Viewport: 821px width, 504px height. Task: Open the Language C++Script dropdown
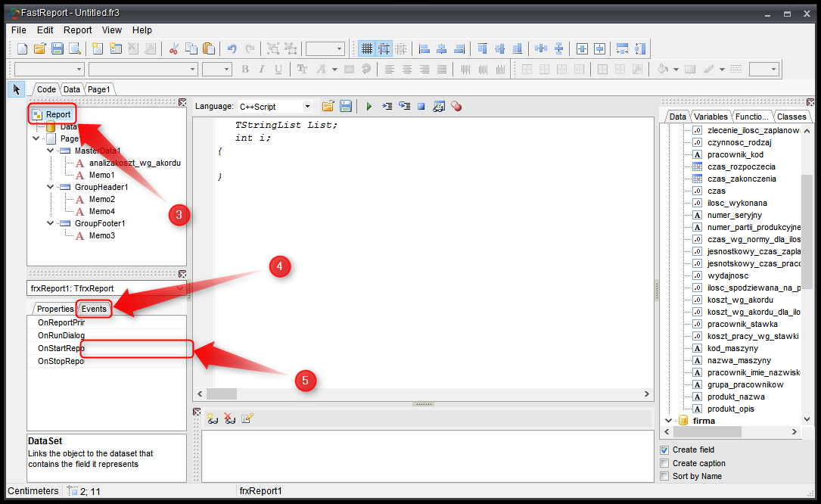[x=306, y=107]
